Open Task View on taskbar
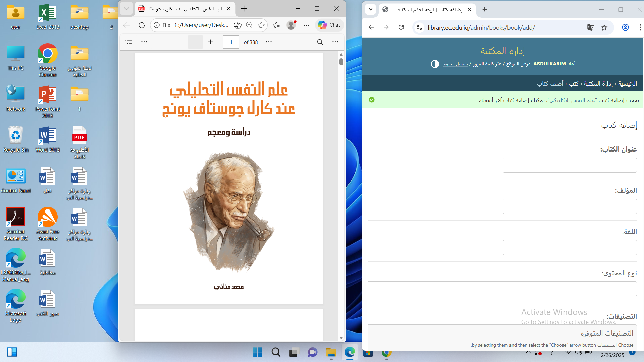Viewport: 644px width, 362px height. 294,352
